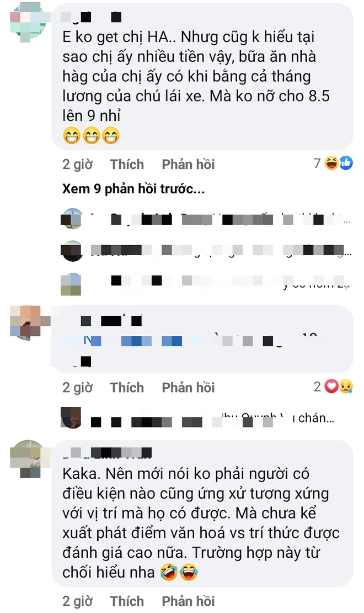Image resolution: width=364 pixels, height=613 pixels.
Task: Open the '2 giờ' timestamp of the first comment
Action: tap(77, 164)
